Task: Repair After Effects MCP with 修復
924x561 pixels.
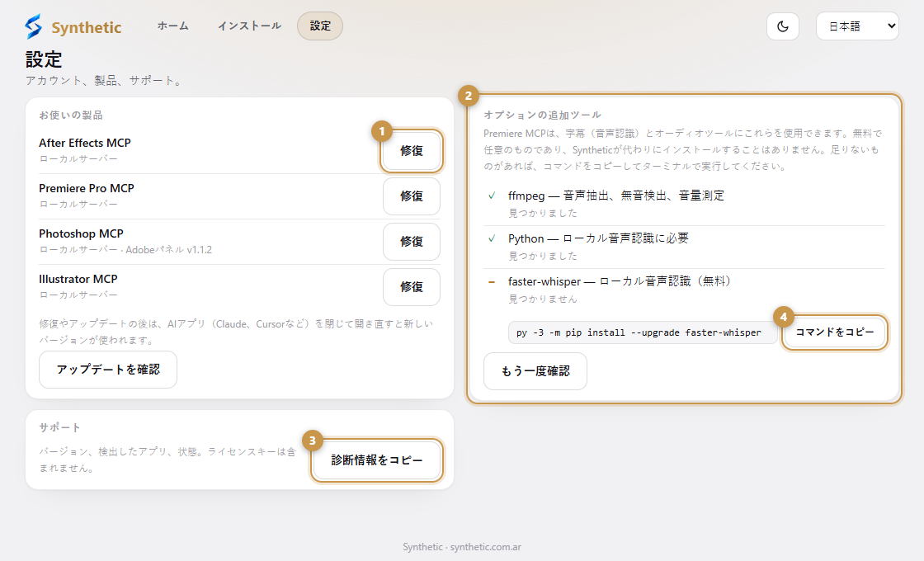Action: (412, 151)
